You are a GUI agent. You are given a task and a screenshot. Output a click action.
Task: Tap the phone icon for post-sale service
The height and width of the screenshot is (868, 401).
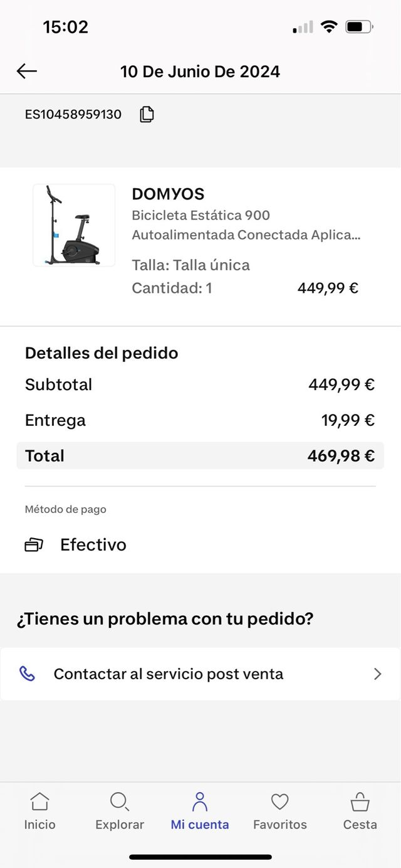(28, 674)
